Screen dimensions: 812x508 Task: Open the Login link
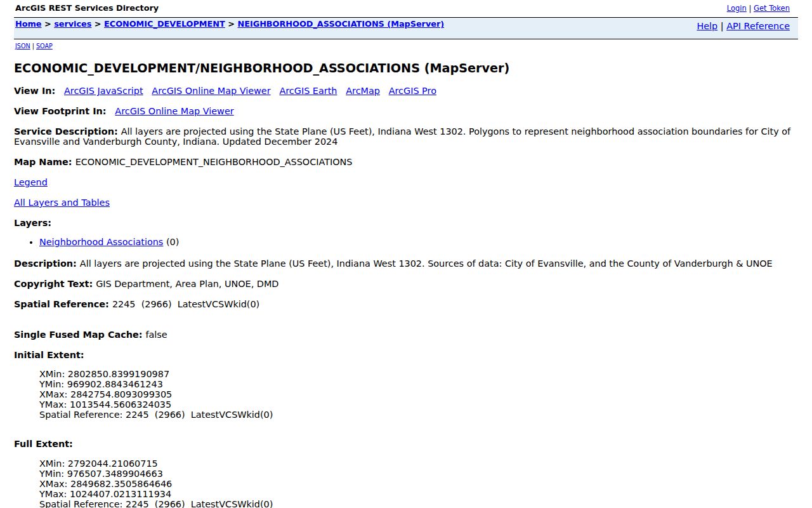[736, 8]
